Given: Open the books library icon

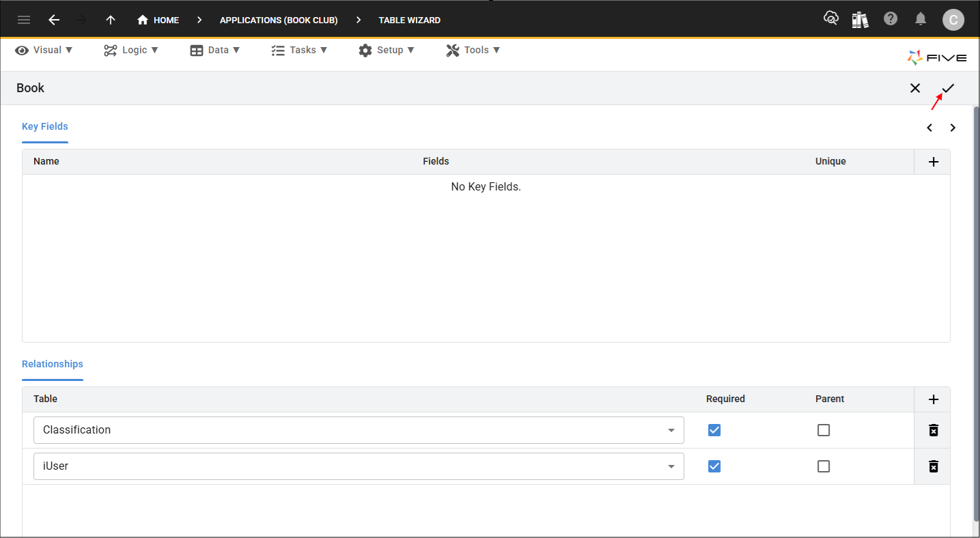Looking at the screenshot, I should point(860,19).
